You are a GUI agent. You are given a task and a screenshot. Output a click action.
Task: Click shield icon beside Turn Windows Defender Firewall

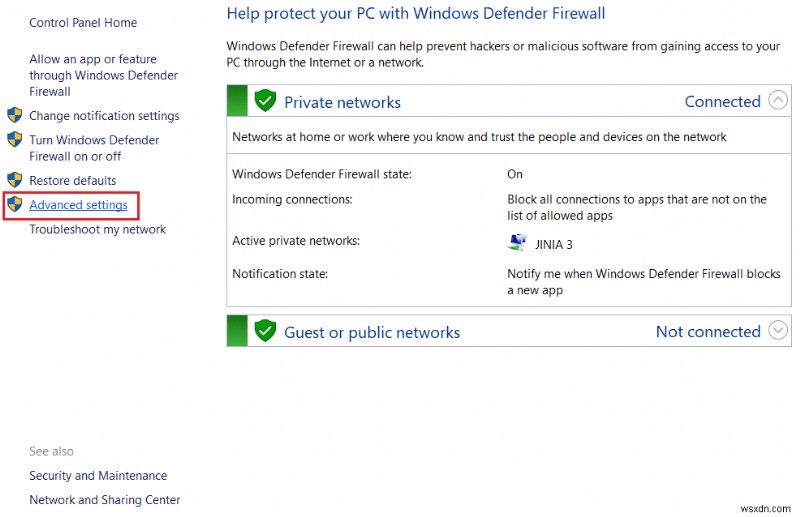tap(14, 140)
